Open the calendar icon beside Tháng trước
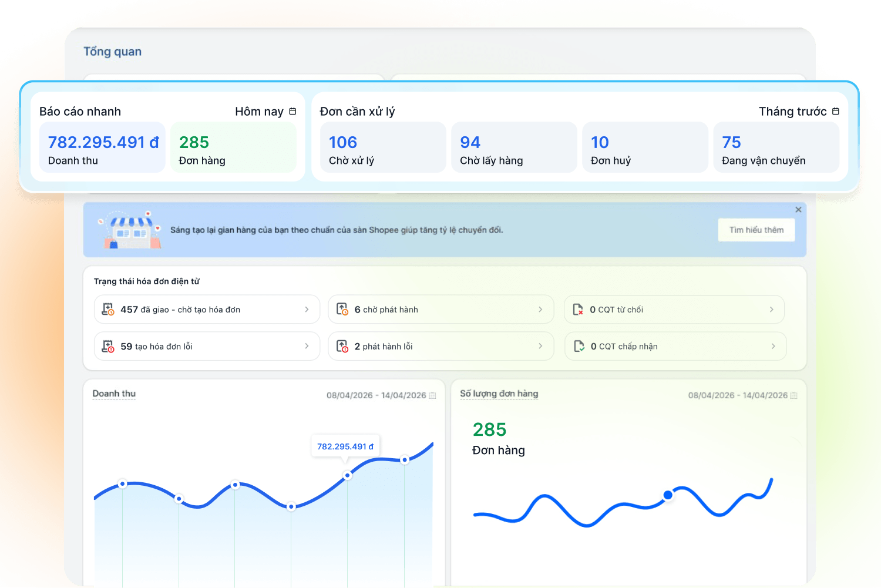 coord(835,112)
